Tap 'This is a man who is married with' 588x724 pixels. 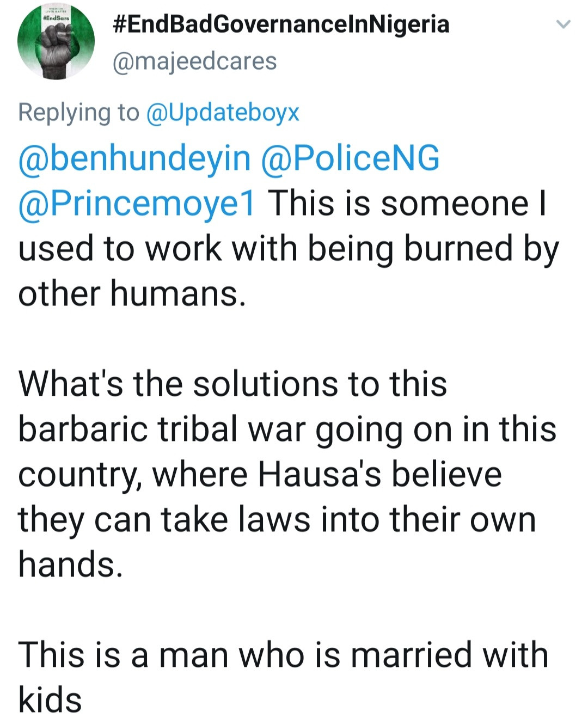click(283, 654)
